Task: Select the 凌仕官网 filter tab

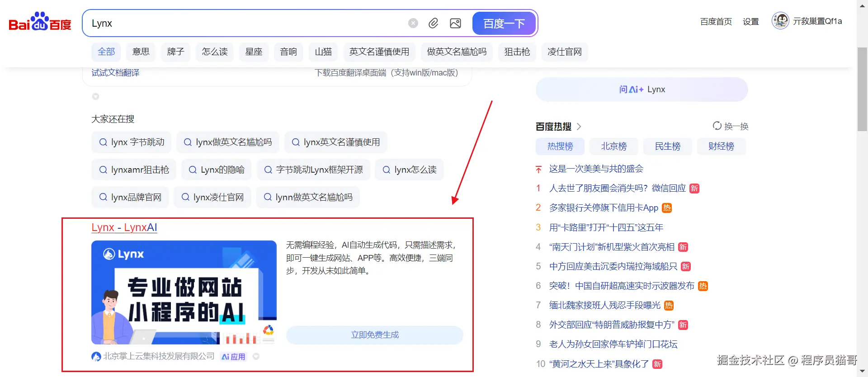Action: pyautogui.click(x=565, y=52)
